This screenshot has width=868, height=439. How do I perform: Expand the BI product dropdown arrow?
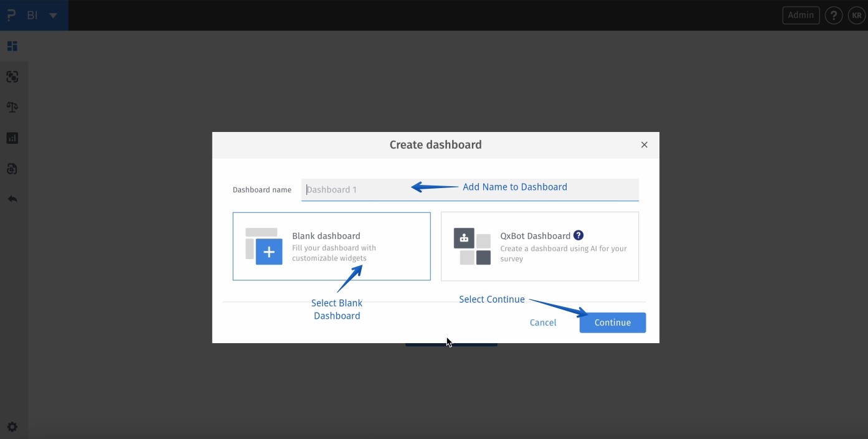[x=54, y=16]
